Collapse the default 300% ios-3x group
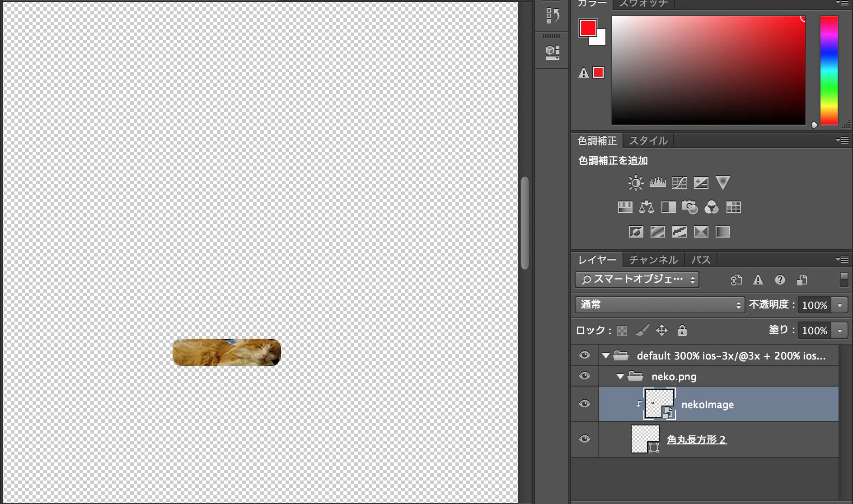 (606, 356)
